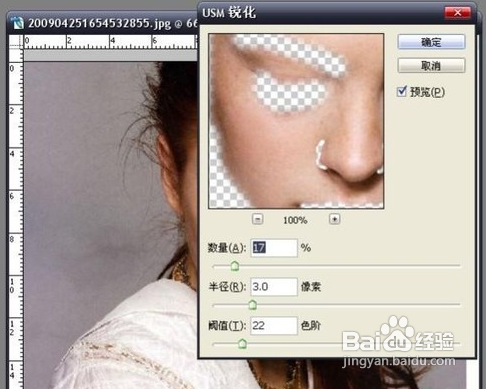Close the USM 锐化 dialog
The height and width of the screenshot is (389, 486).
[x=458, y=13]
